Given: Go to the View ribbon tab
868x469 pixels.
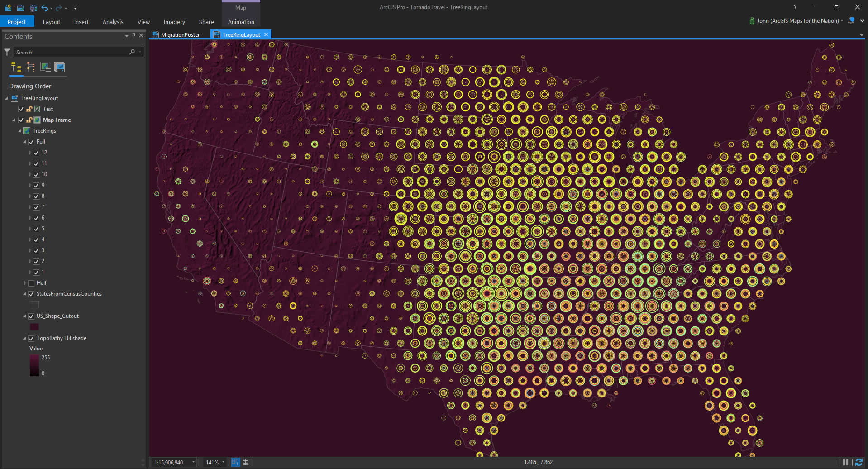Looking at the screenshot, I should (x=143, y=22).
